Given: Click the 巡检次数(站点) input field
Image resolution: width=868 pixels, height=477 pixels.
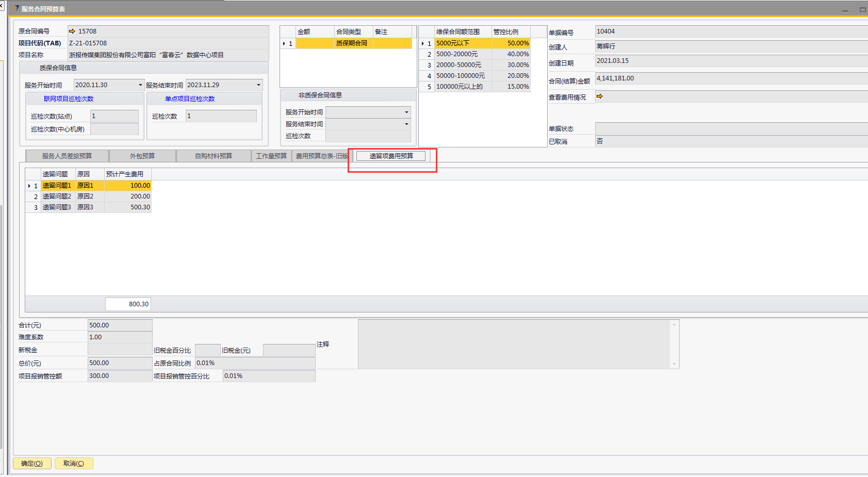Looking at the screenshot, I should click(114, 116).
